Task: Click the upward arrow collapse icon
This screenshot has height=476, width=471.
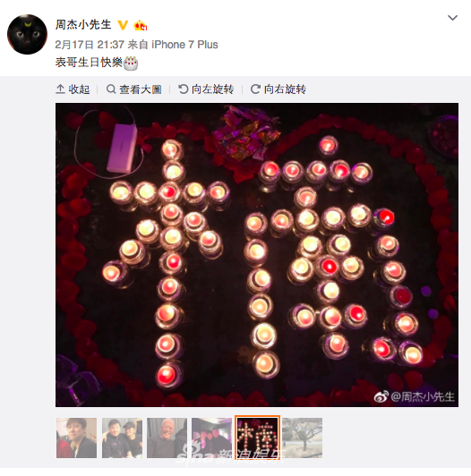Action: tap(60, 89)
